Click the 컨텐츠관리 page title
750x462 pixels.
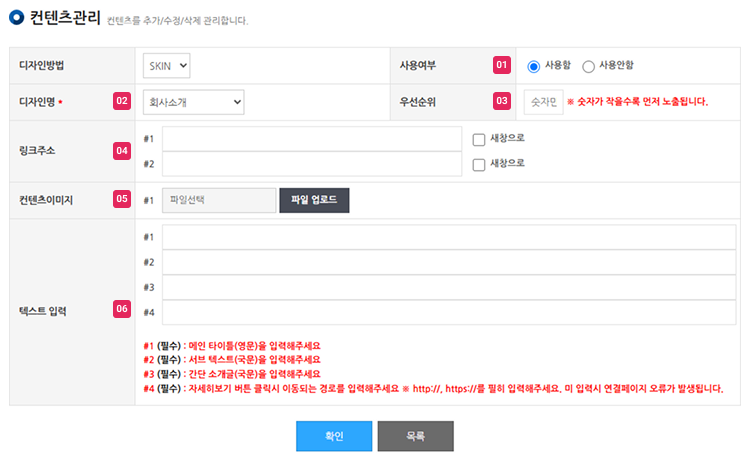pyautogui.click(x=65, y=18)
